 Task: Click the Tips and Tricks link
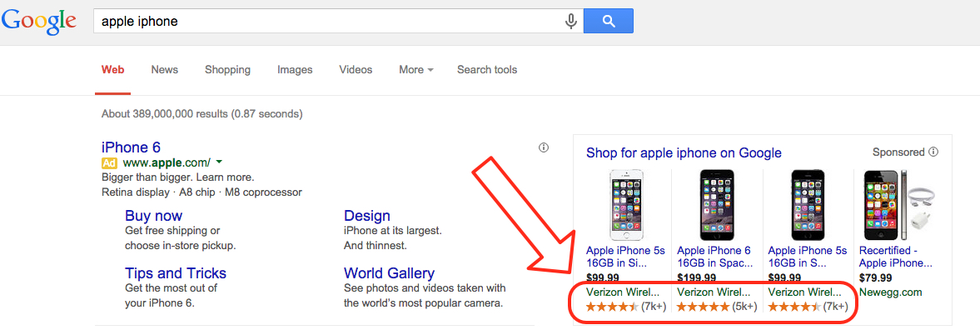click(x=176, y=273)
